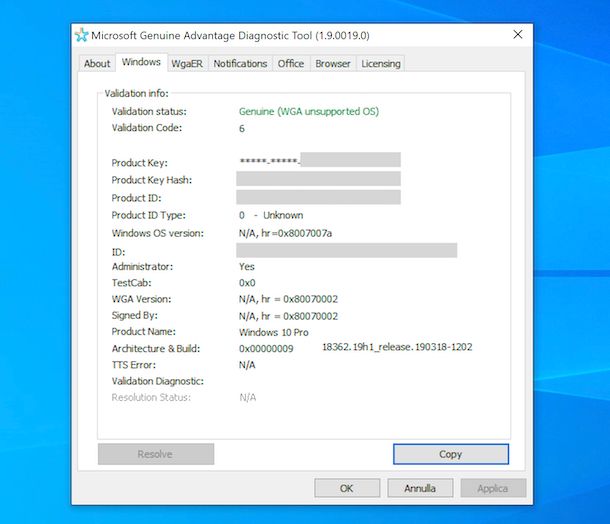Click the redacted Product ID field

click(318, 197)
